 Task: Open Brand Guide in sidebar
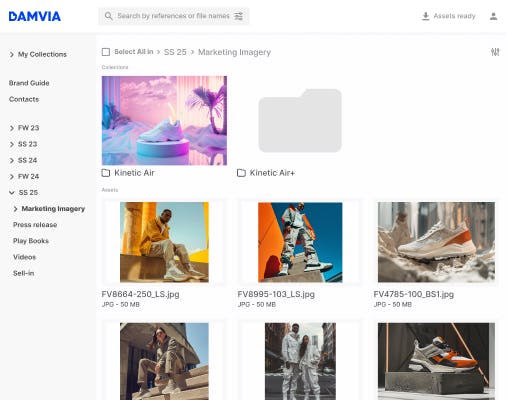tap(29, 83)
